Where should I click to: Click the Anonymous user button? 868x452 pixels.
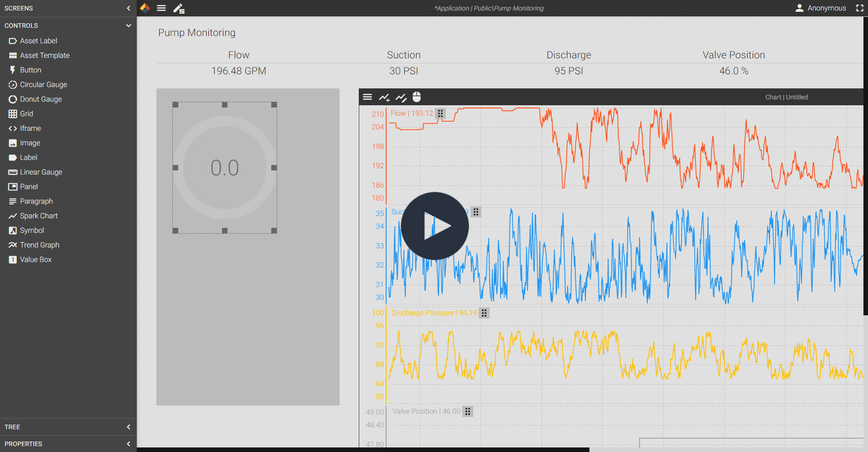[821, 8]
